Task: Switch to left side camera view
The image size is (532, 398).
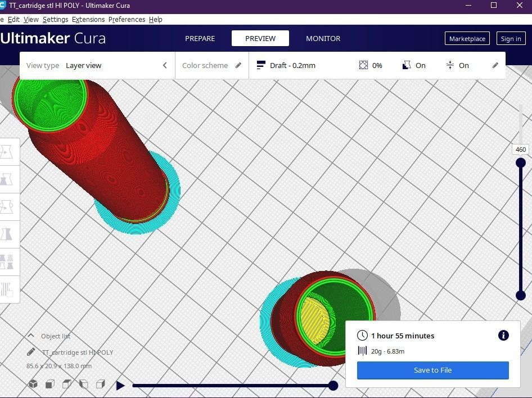Action: click(83, 384)
